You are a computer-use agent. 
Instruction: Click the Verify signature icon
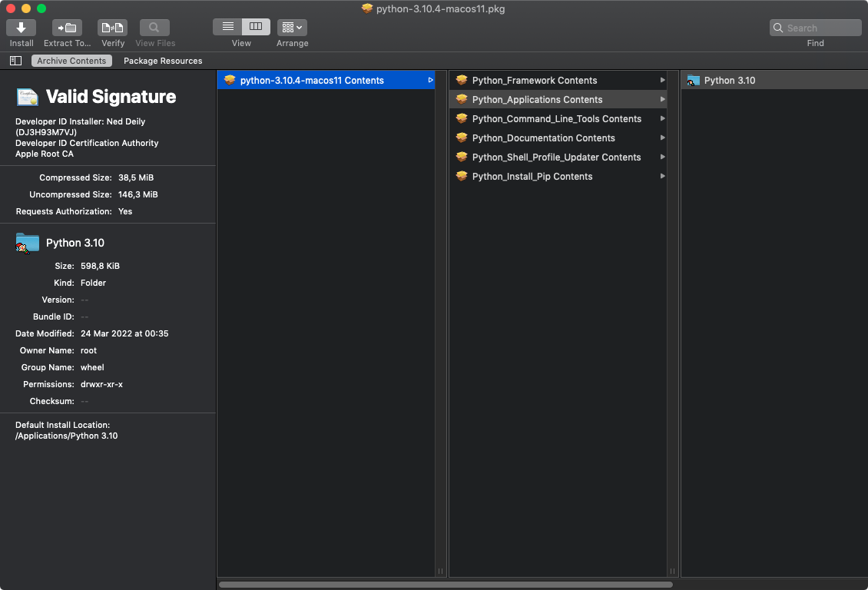tap(112, 28)
